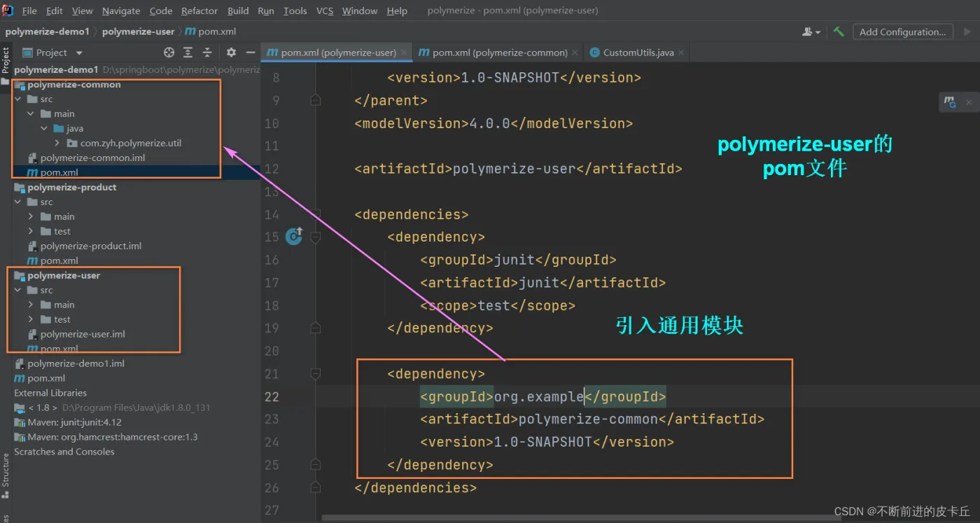980x523 pixels.
Task: Select Maven: junit:junit:4.12 library
Action: (x=74, y=423)
